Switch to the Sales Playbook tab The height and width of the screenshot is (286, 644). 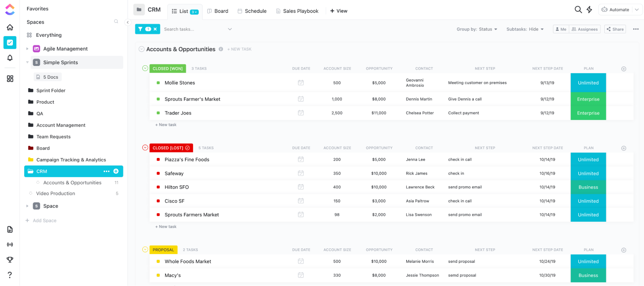click(297, 11)
